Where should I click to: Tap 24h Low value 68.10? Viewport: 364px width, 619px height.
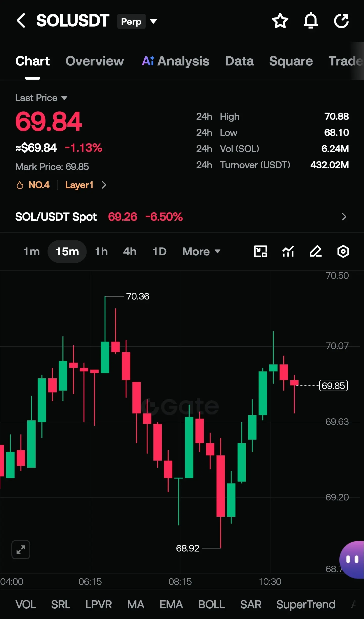[336, 133]
